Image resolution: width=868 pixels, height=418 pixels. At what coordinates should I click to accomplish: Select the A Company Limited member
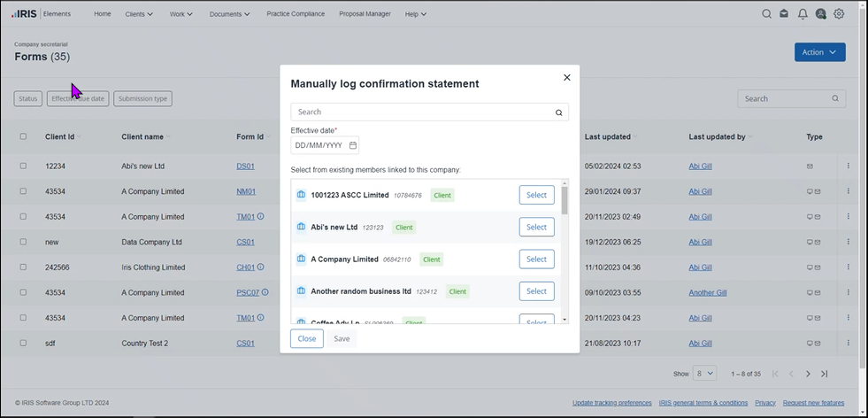536,259
